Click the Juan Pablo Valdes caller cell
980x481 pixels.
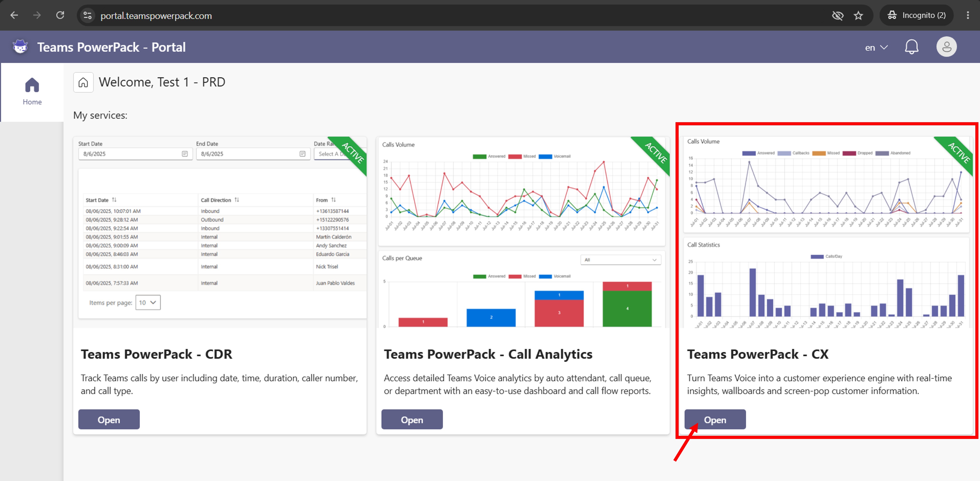tap(335, 283)
